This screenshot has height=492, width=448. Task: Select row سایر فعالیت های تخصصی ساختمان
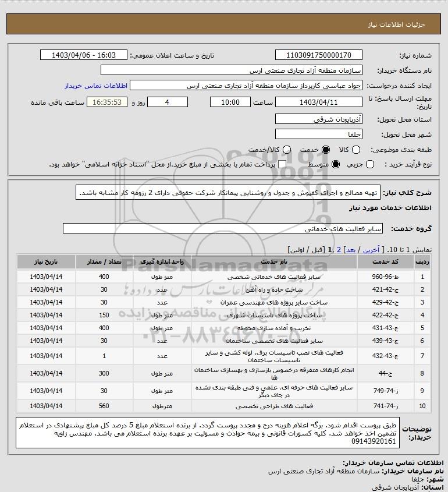tap(224, 341)
